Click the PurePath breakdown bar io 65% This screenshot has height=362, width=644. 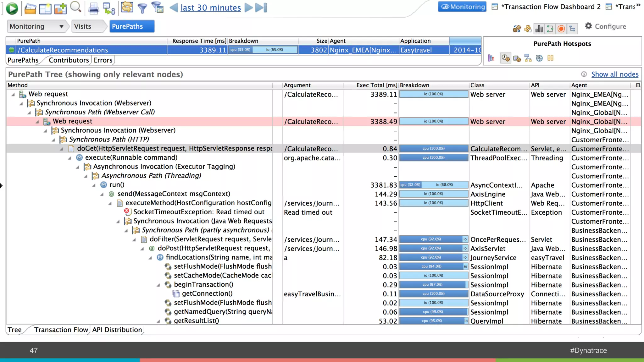[275, 50]
